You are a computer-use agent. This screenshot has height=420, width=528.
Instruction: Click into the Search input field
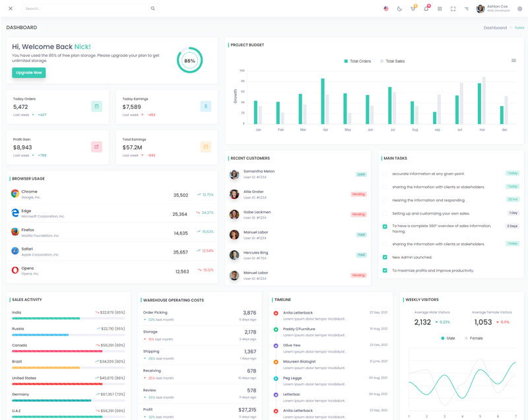86,9
